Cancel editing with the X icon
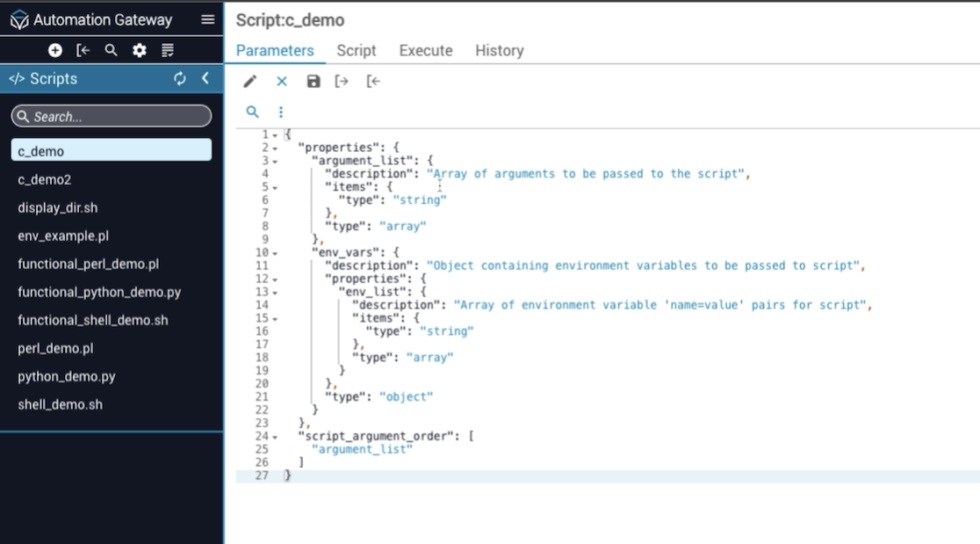This screenshot has height=544, width=980. [282, 81]
